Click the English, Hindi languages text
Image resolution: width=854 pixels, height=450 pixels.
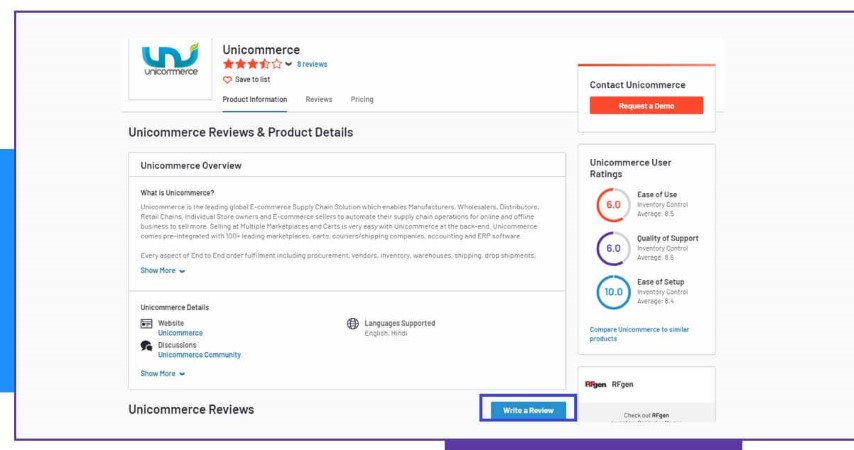coord(386,333)
